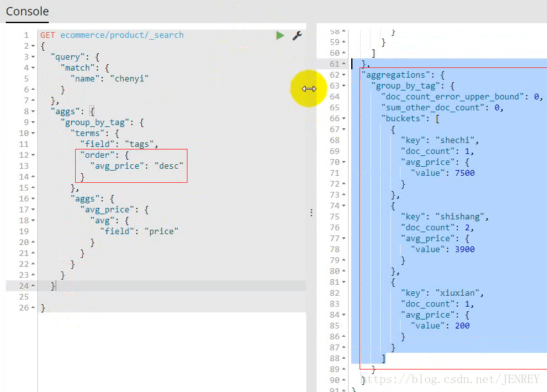Switch to the Console tab
The height and width of the screenshot is (392, 547).
27,11
